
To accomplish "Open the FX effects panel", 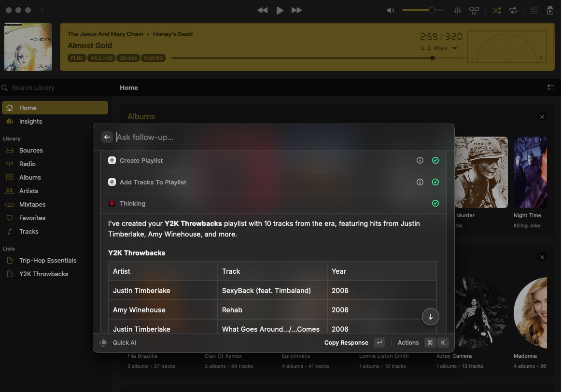I will tap(474, 10).
